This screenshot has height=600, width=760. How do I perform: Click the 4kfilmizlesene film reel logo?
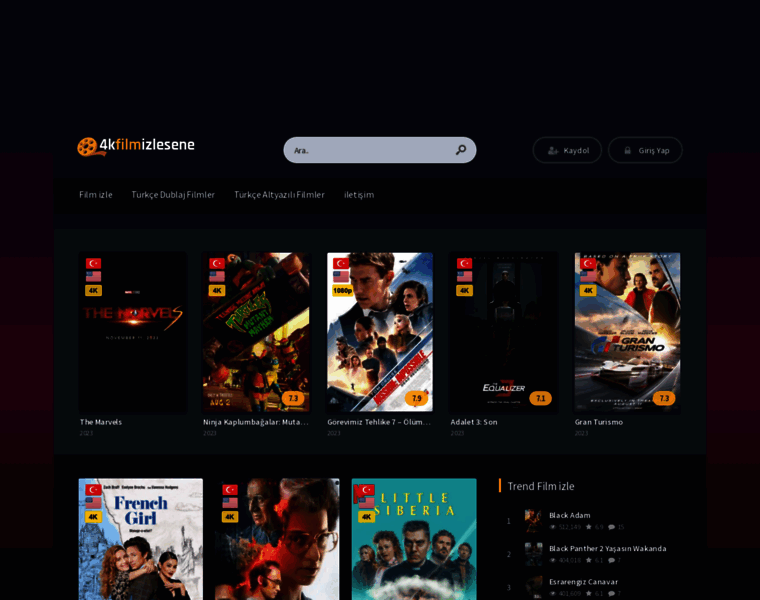point(136,145)
